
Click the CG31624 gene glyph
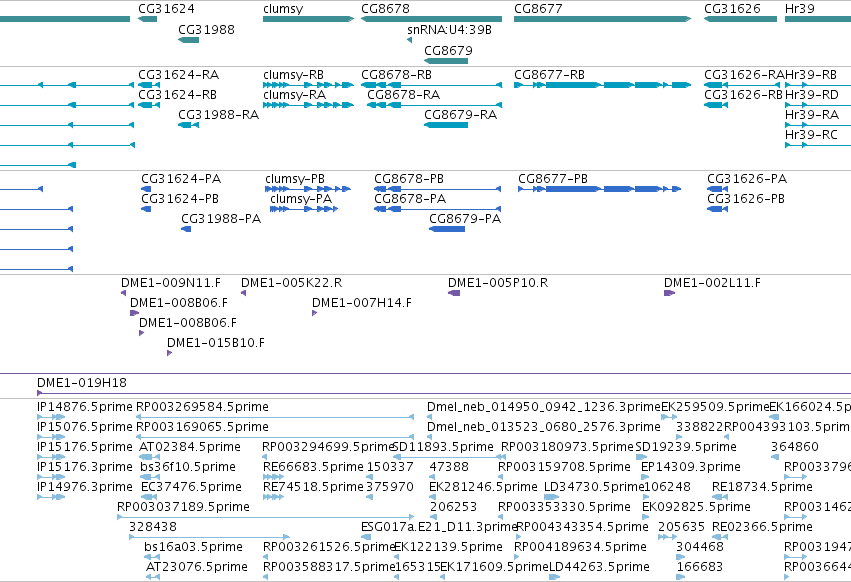(x=148, y=19)
